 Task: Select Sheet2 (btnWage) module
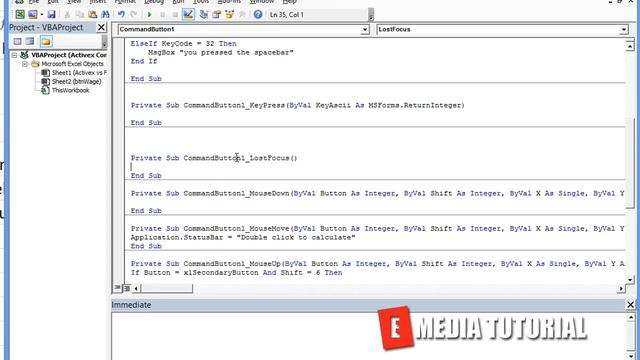click(x=76, y=82)
